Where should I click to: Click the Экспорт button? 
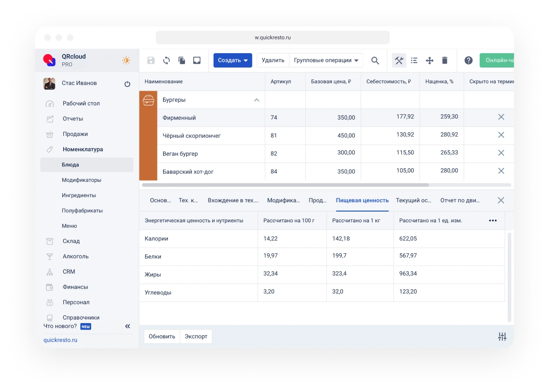[x=196, y=337]
